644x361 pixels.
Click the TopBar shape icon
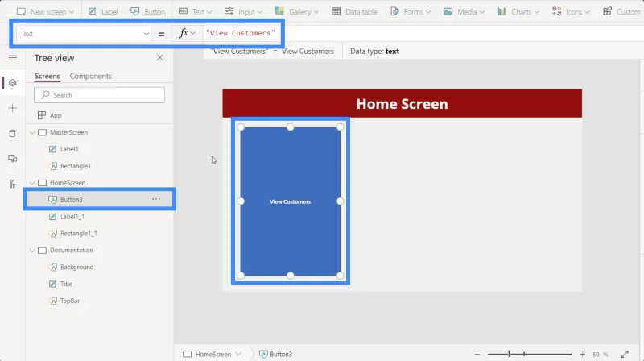click(x=52, y=301)
